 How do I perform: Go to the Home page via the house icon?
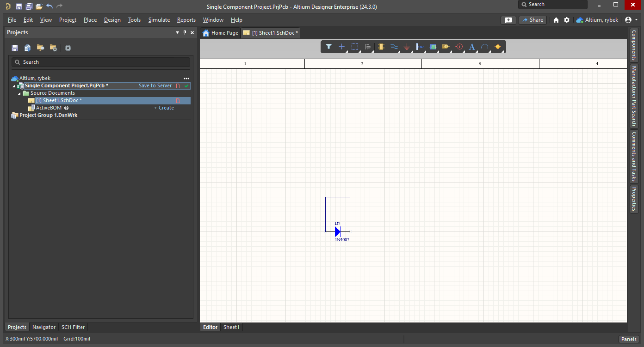[x=556, y=20]
